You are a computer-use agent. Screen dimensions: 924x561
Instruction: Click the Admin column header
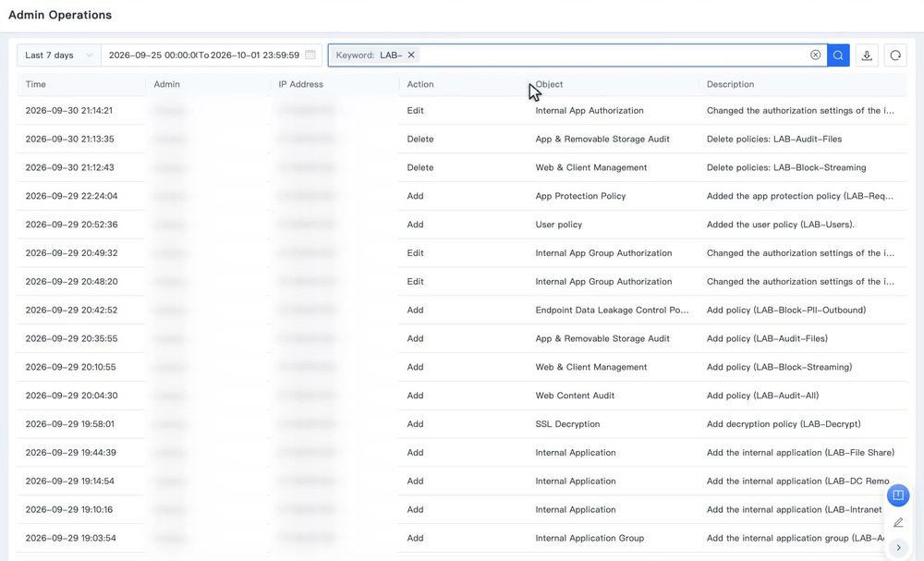point(166,84)
